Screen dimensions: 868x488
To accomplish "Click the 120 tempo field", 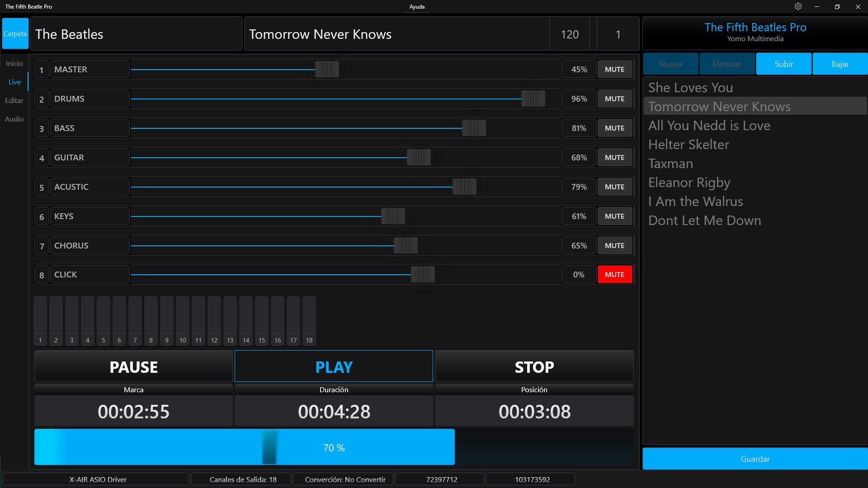I will pyautogui.click(x=569, y=34).
